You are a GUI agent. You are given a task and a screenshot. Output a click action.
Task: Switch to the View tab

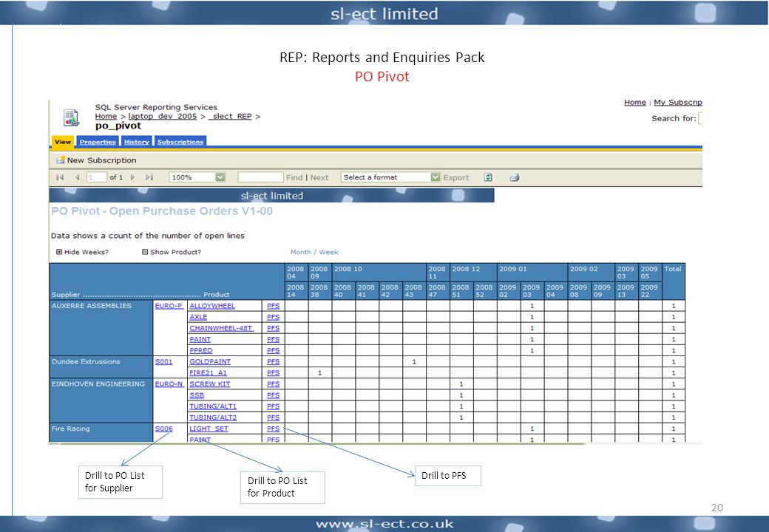(x=63, y=142)
